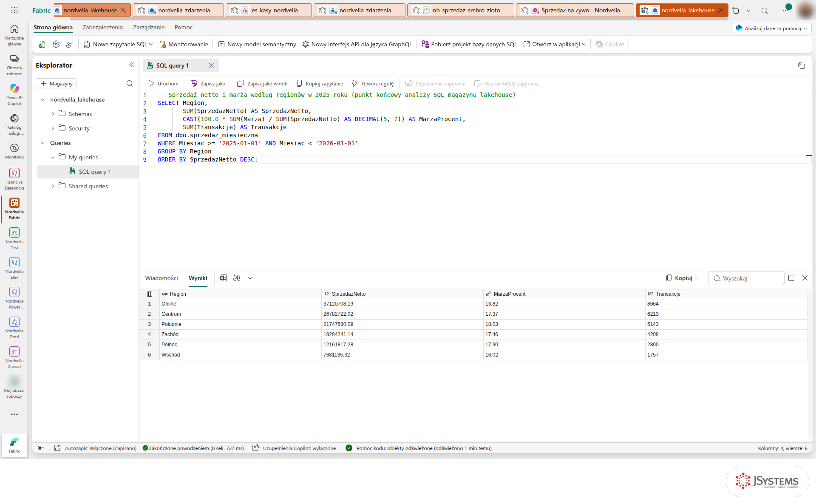Click Zapisz jako widok
The width and height of the screenshot is (816, 504).
point(262,84)
